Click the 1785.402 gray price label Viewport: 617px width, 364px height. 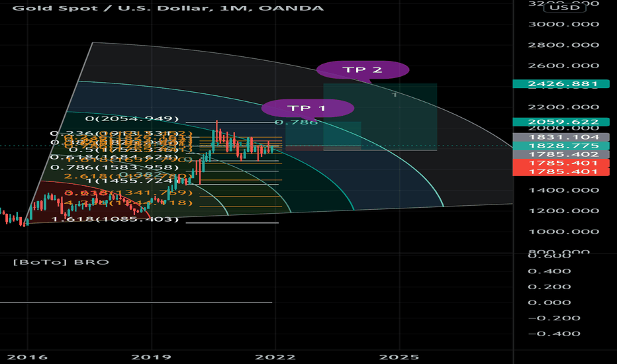pyautogui.click(x=561, y=154)
